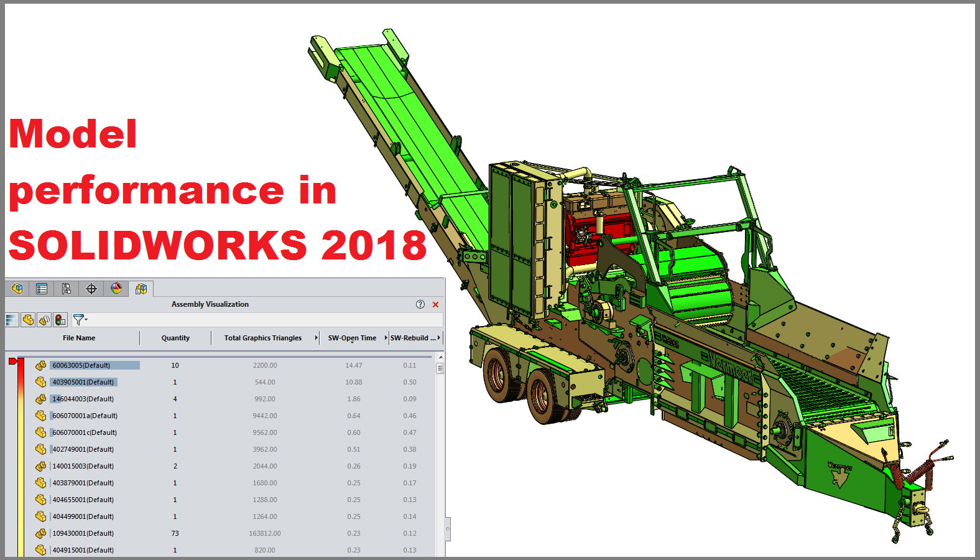Image resolution: width=980 pixels, height=560 pixels.
Task: Sort by File Name column header
Action: tap(79, 338)
